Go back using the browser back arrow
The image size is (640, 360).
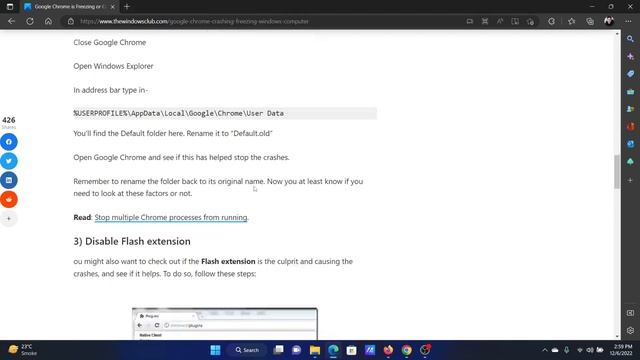point(11,21)
